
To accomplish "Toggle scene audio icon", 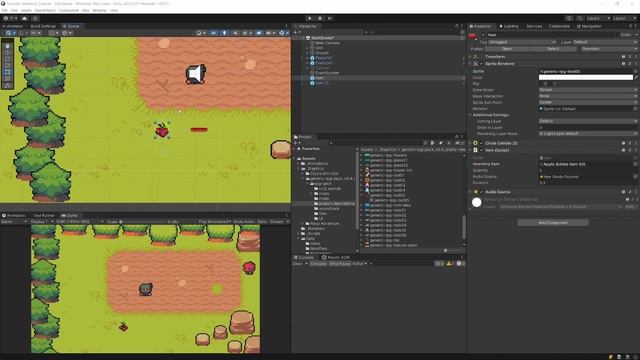I will point(236,33).
